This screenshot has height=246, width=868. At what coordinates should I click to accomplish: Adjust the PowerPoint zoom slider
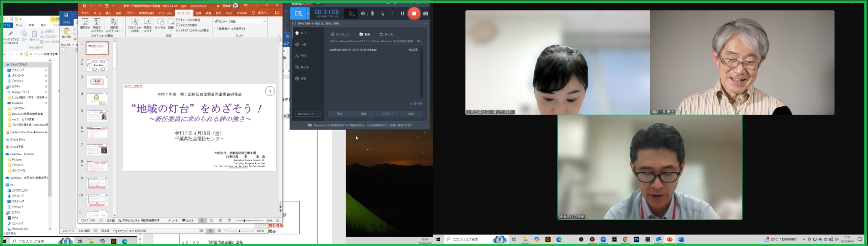pyautogui.click(x=245, y=220)
